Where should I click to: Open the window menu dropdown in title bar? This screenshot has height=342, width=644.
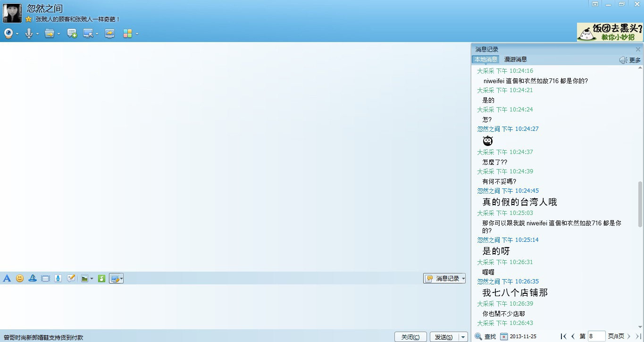[x=595, y=4]
